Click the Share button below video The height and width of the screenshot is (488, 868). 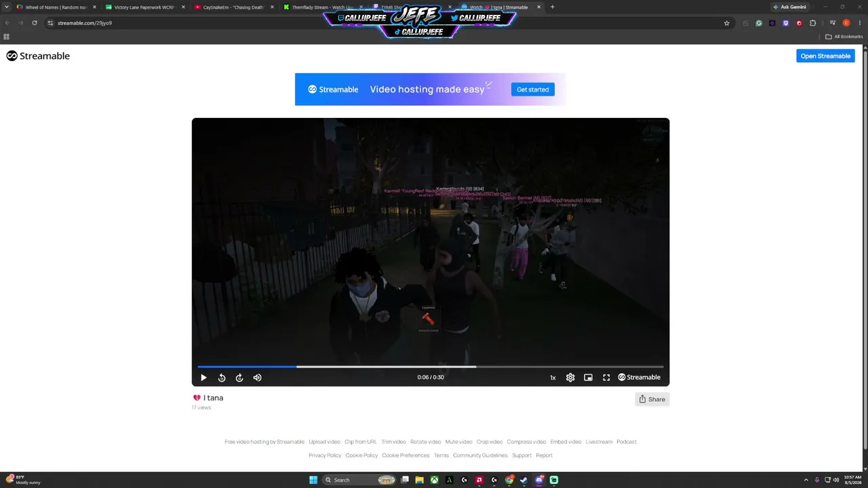point(652,399)
